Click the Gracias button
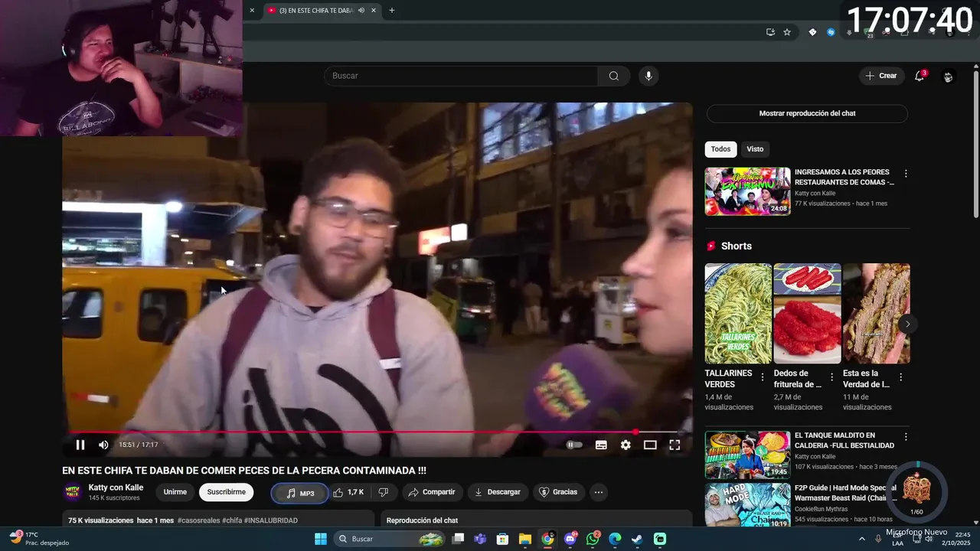This screenshot has height=551, width=980. click(558, 492)
